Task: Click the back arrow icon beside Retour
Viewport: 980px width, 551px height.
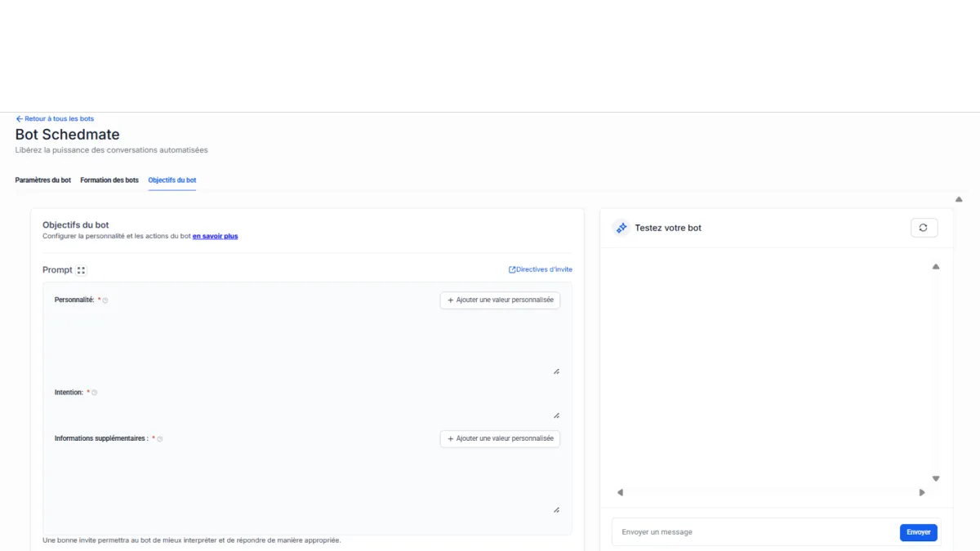Action: 19,119
